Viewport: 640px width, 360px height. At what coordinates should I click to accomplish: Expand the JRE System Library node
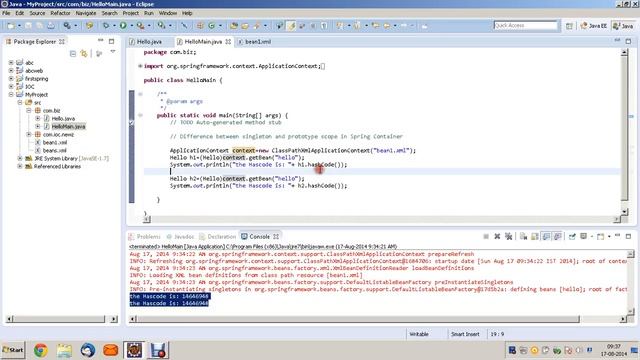point(20,158)
